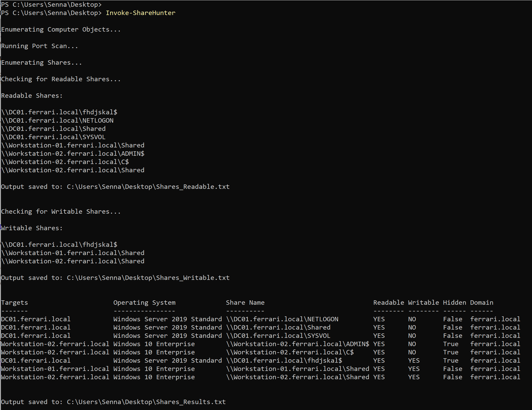The width and height of the screenshot is (532, 410).
Task: Click the Shares_Readable.txt output path
Action: tap(147, 187)
